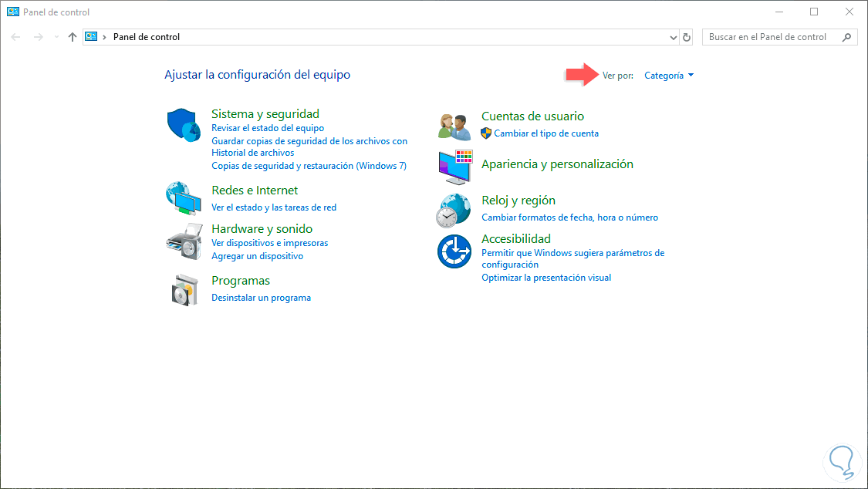Viewport: 868px width, 489px height.
Task: Click Revisar el estado del equipo
Action: tap(268, 128)
